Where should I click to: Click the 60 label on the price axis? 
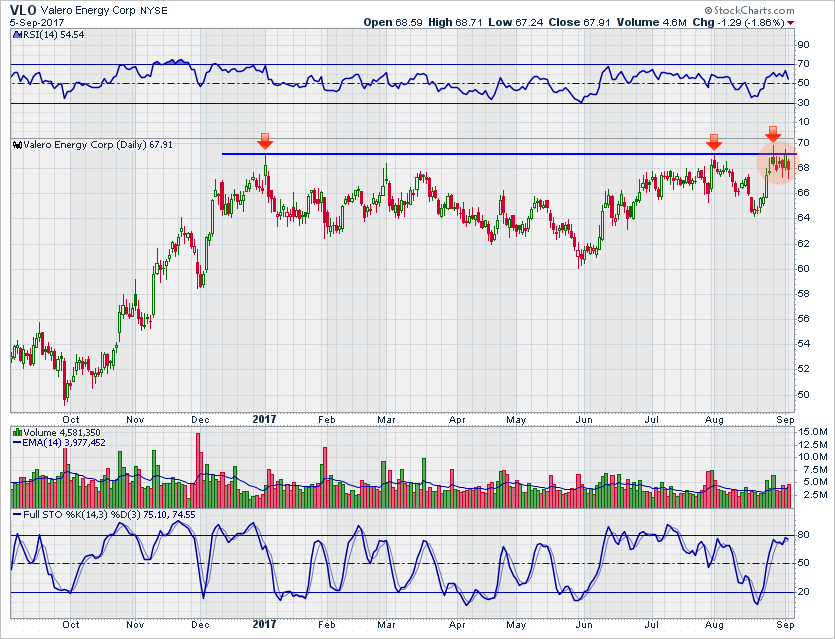click(x=803, y=269)
